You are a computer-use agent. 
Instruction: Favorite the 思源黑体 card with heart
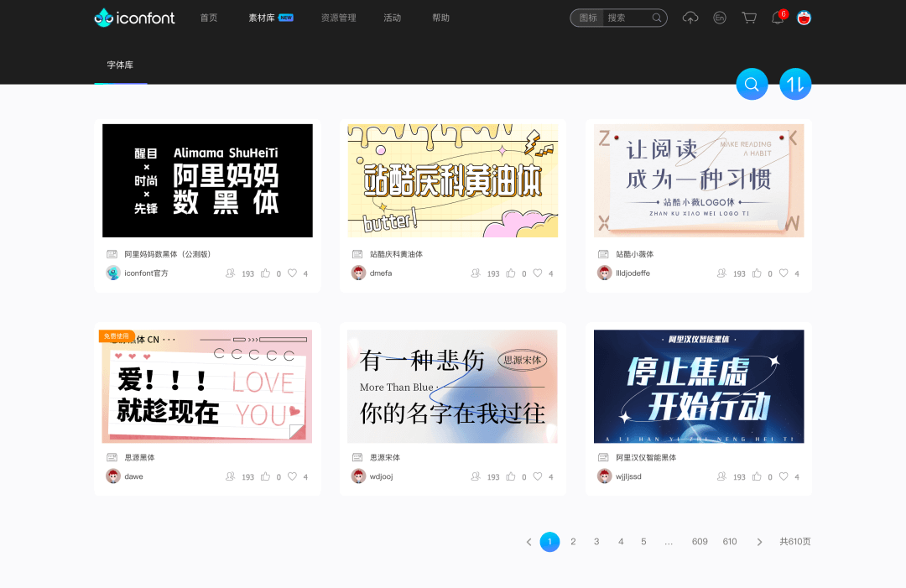(293, 476)
